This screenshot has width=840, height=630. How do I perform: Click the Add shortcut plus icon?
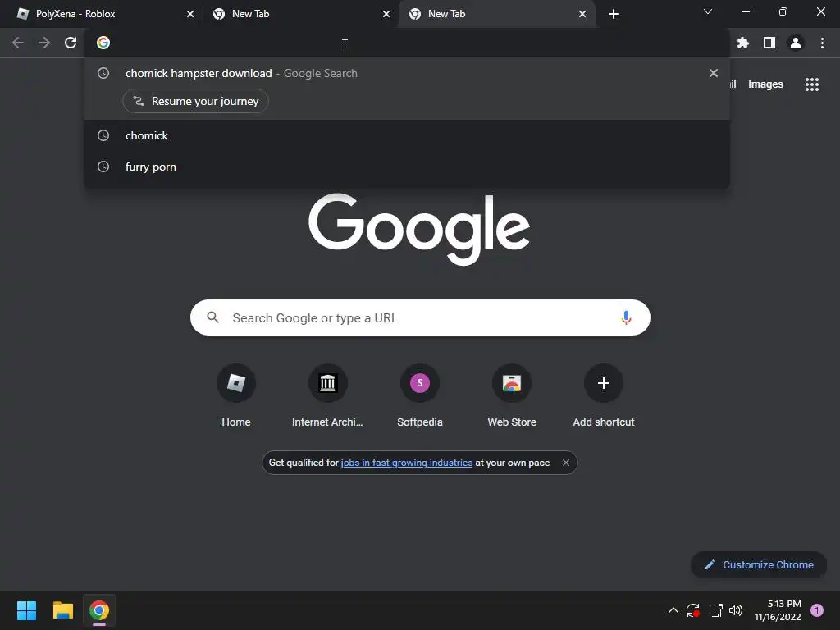pyautogui.click(x=604, y=383)
